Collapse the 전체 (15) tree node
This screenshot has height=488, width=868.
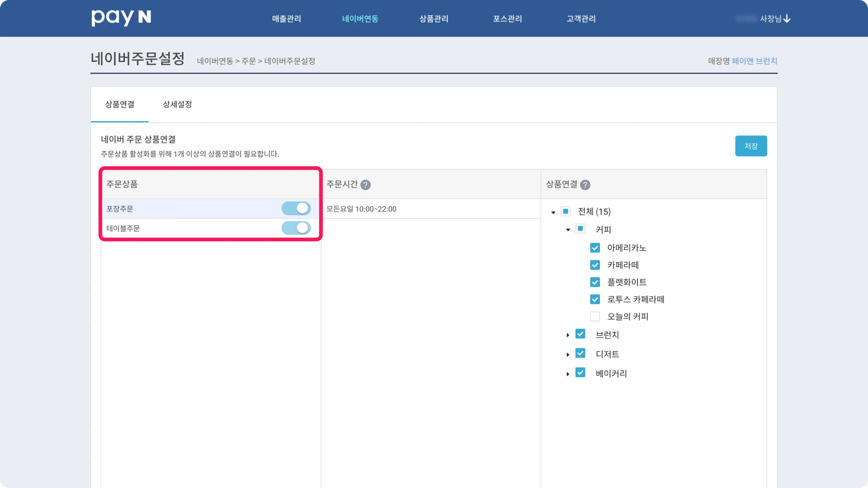tap(553, 212)
